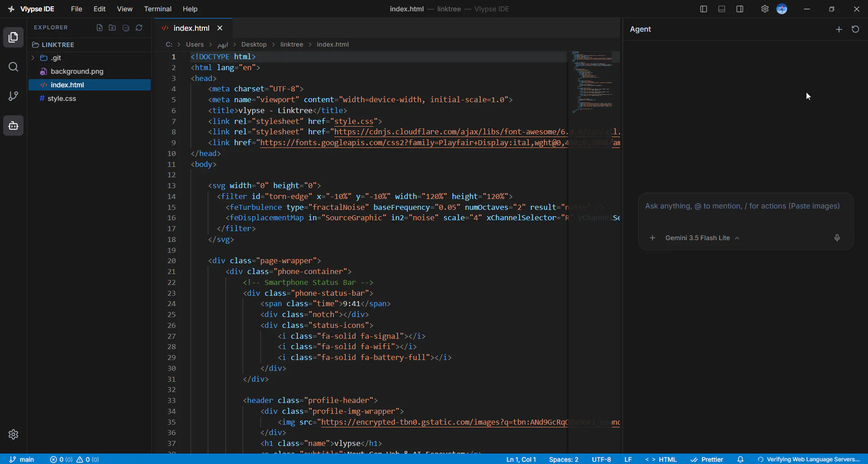Open background.png in Explorer

pos(90,71)
